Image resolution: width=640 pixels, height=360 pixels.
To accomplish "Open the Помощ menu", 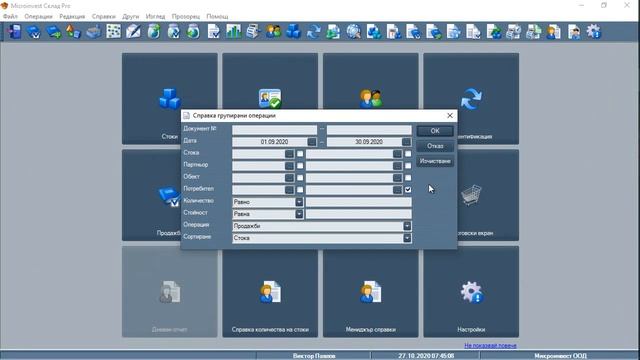I will (x=217, y=16).
